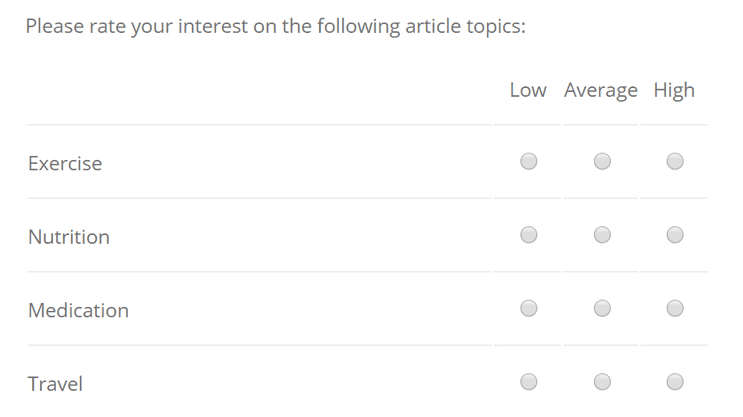Select High interest for Medication

[675, 308]
